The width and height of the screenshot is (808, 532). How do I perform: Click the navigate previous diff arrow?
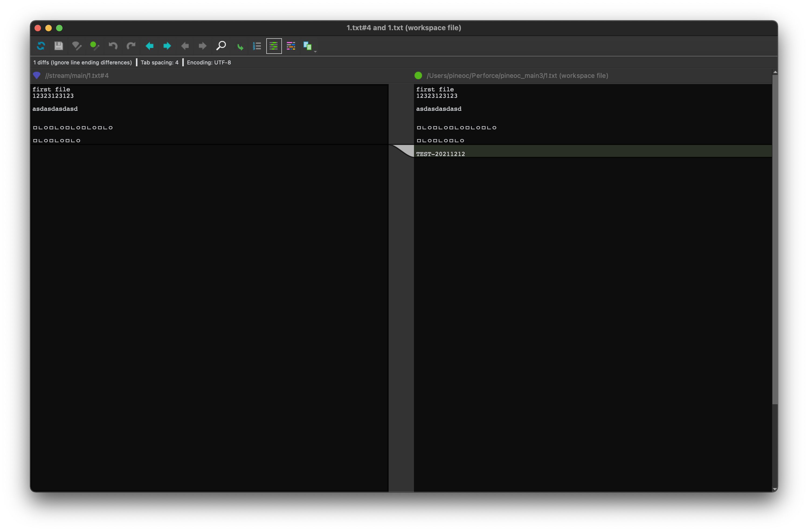150,46
